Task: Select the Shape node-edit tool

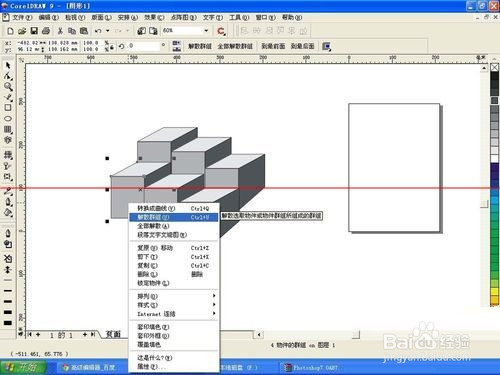Action: 8,76
